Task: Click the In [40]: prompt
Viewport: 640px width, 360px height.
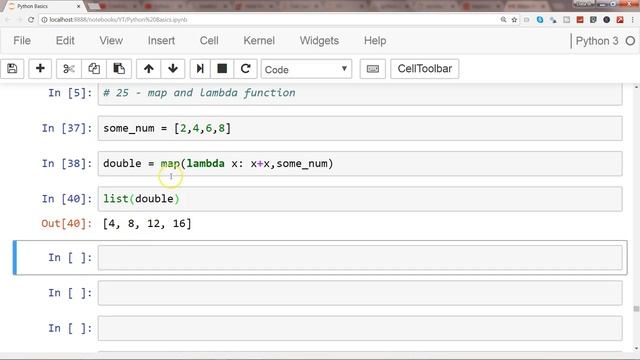Action: click(67, 199)
